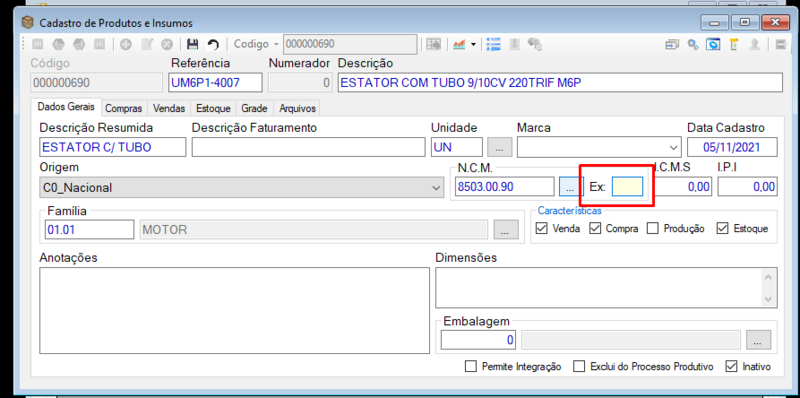
Task: Click the N.C.M. lookup ellipsis button
Action: (570, 187)
